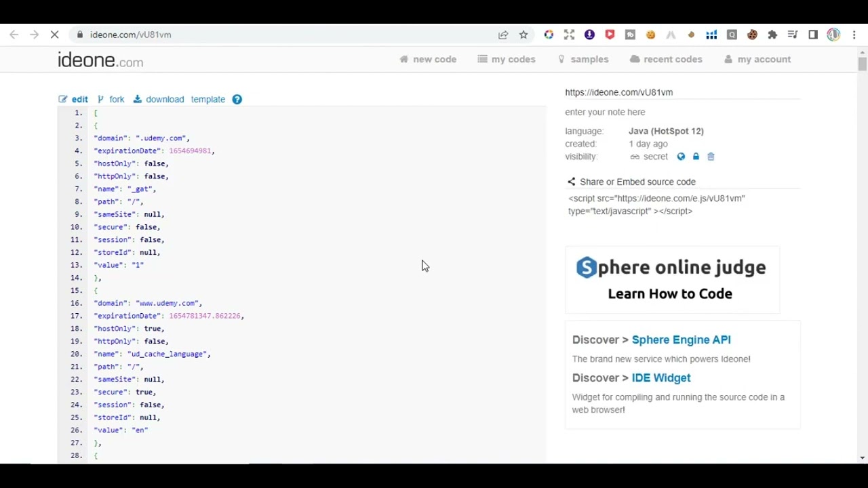Viewport: 868px width, 488px height.
Task: Open the small brown cookie extension
Action: (691, 35)
